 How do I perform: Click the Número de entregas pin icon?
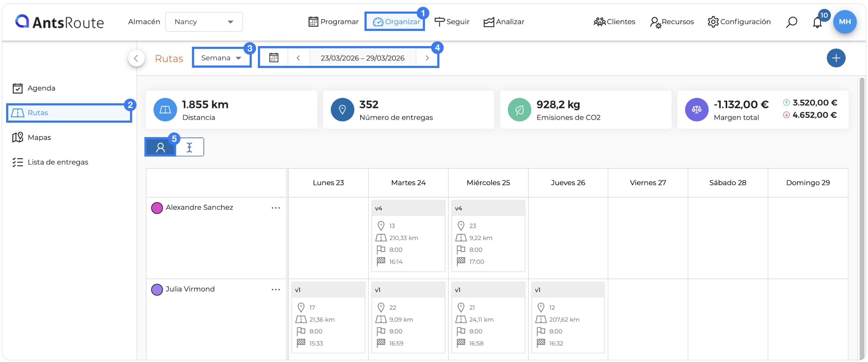pos(342,110)
